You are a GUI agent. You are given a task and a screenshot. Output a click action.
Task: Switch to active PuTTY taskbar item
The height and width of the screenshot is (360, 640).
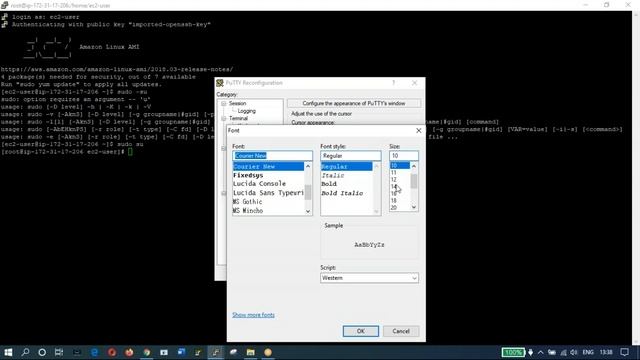pyautogui.click(x=216, y=352)
